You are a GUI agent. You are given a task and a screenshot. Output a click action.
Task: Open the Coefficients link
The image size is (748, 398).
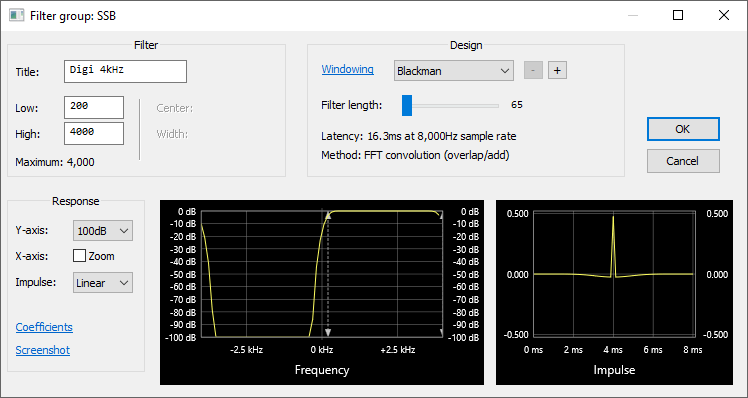[44, 327]
